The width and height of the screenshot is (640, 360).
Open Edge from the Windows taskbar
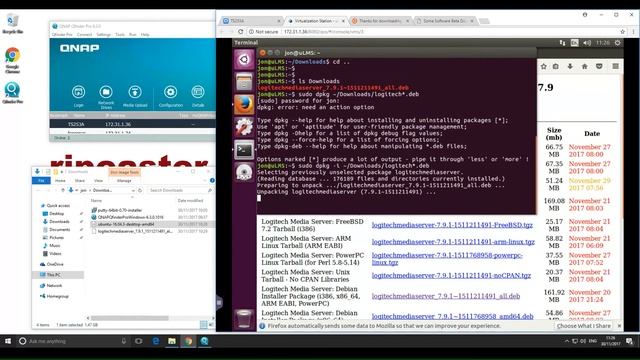pos(156,341)
